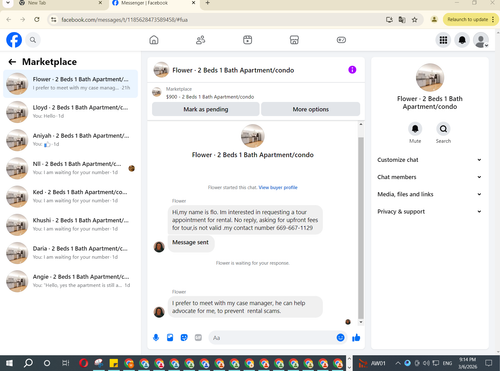The height and width of the screenshot is (371, 500).
Task: Mute this conversation with the bell icon
Action: tap(415, 129)
